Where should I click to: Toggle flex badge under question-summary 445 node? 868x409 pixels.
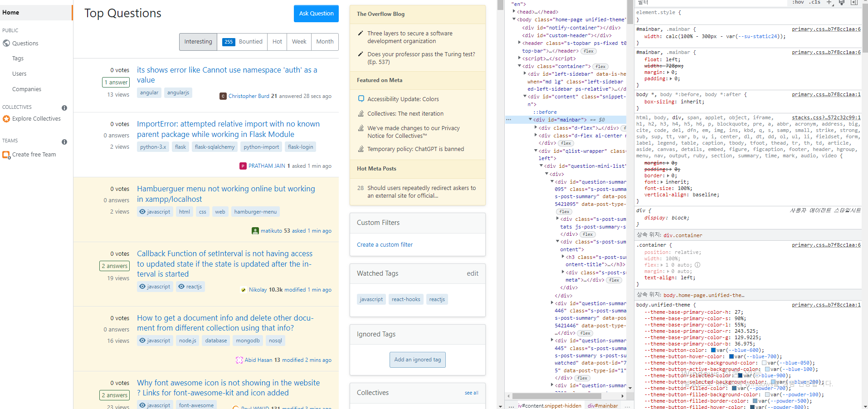[x=582, y=378]
